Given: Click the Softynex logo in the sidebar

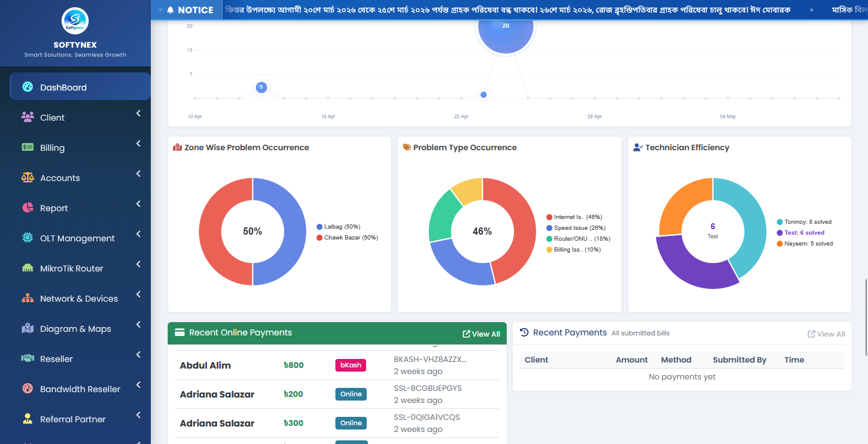Looking at the screenshot, I should click(75, 21).
